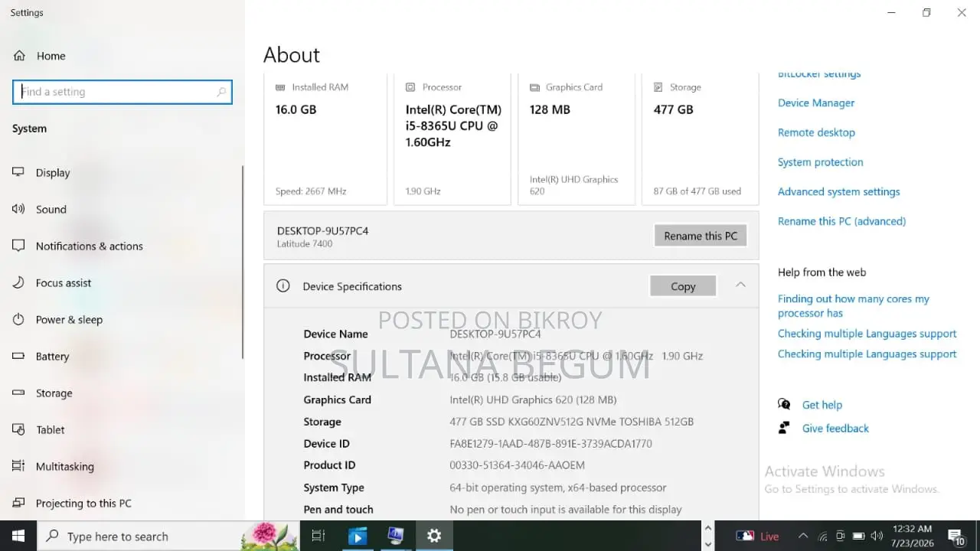Select the Display menu item label
Viewport: 980px width, 551px height.
click(x=53, y=173)
